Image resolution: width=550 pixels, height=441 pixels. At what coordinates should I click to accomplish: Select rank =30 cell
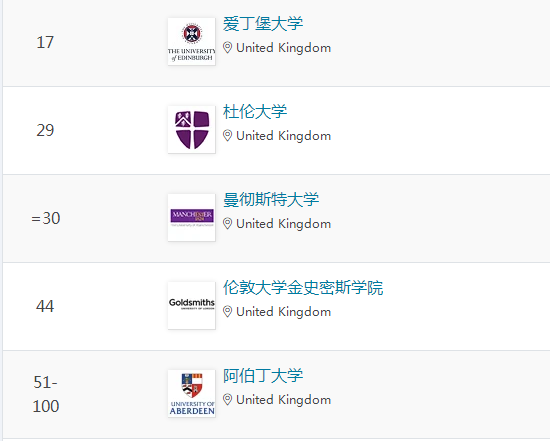click(46, 218)
